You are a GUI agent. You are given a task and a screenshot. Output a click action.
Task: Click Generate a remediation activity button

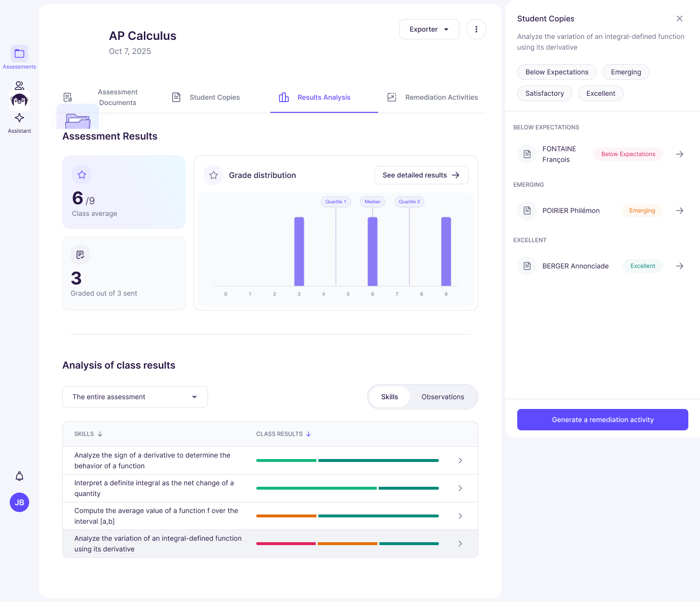(x=603, y=420)
